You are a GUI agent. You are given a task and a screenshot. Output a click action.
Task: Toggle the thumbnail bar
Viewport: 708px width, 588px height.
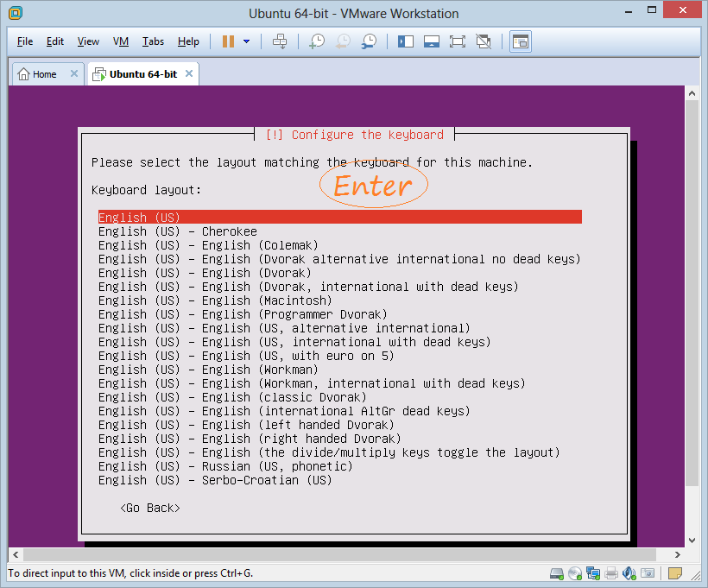432,41
